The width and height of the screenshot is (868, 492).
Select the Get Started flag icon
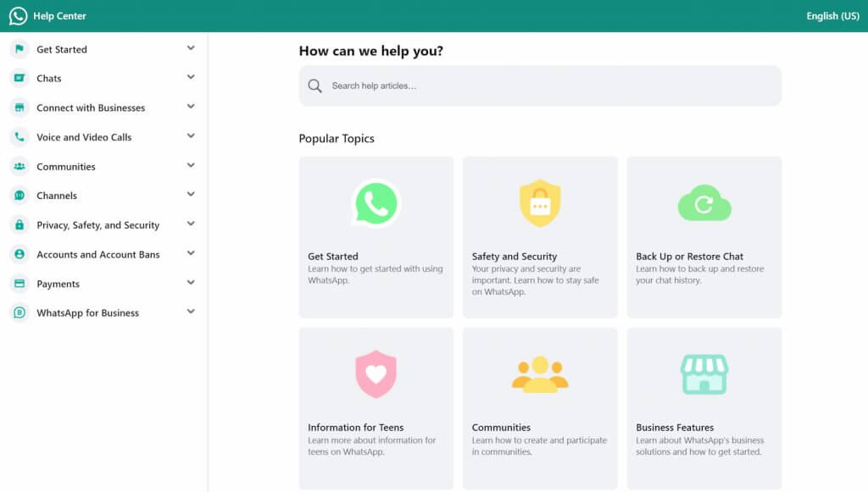[x=19, y=49]
